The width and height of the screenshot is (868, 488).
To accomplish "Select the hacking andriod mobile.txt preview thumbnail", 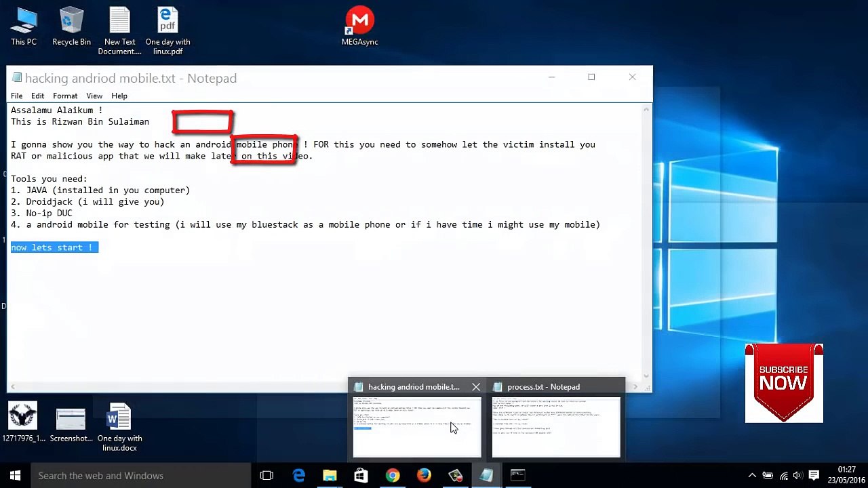I will 417,427.
